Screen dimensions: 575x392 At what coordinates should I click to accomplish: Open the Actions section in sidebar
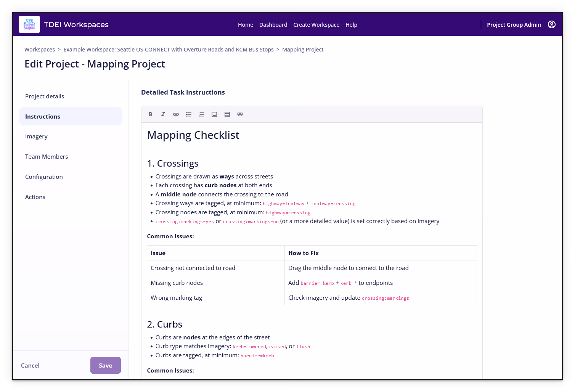(x=71, y=197)
